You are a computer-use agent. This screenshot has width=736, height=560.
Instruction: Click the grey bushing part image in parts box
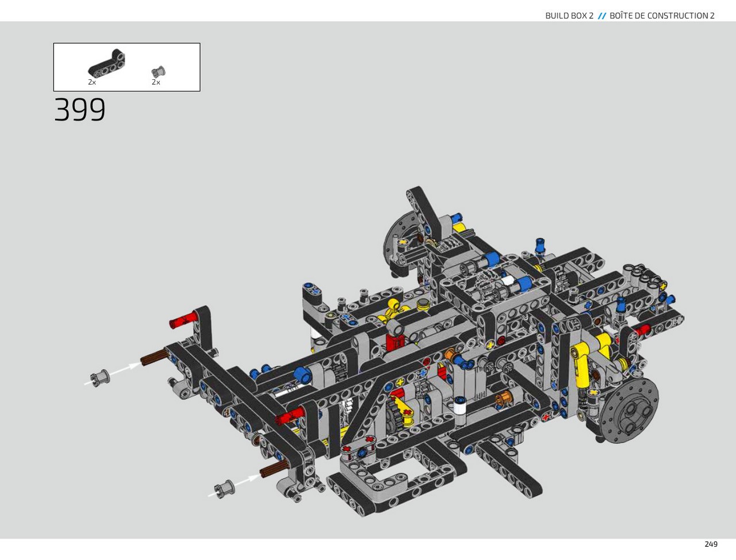click(158, 72)
